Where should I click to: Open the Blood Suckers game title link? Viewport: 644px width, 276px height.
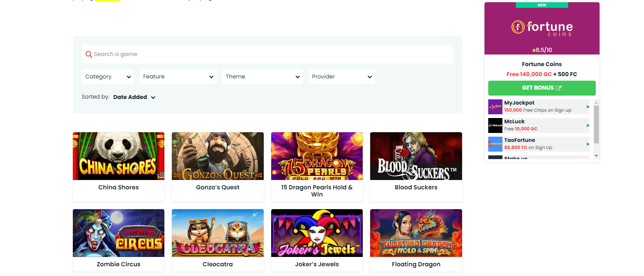(x=416, y=187)
